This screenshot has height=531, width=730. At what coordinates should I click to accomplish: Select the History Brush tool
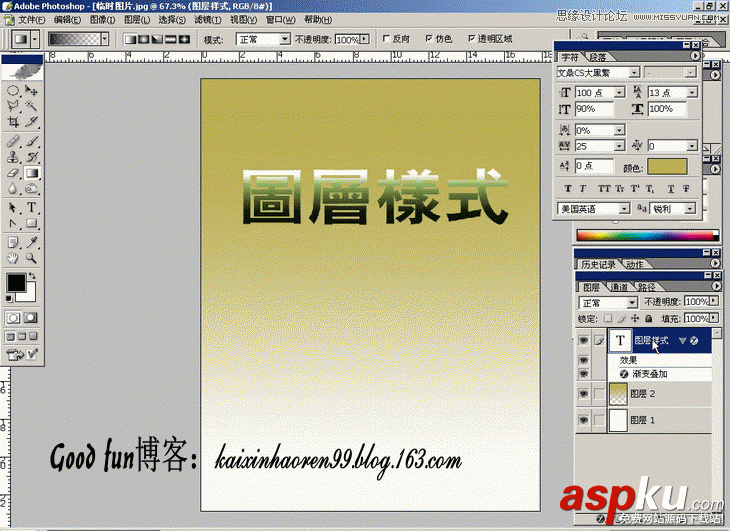pos(31,157)
